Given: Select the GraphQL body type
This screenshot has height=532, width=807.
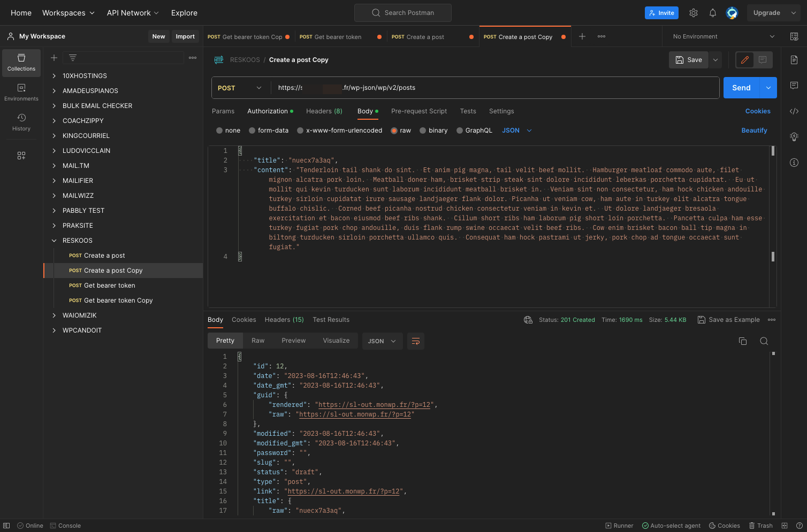Looking at the screenshot, I should coord(474,130).
